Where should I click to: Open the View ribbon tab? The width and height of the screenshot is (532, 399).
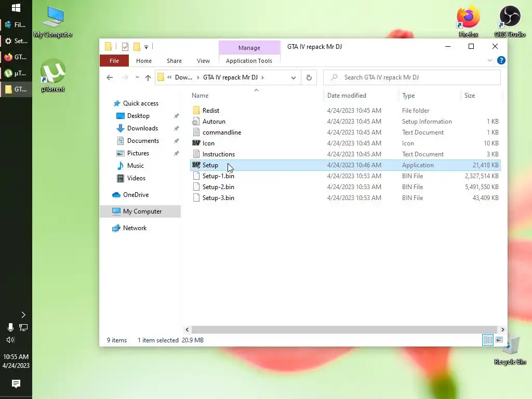pyautogui.click(x=203, y=61)
